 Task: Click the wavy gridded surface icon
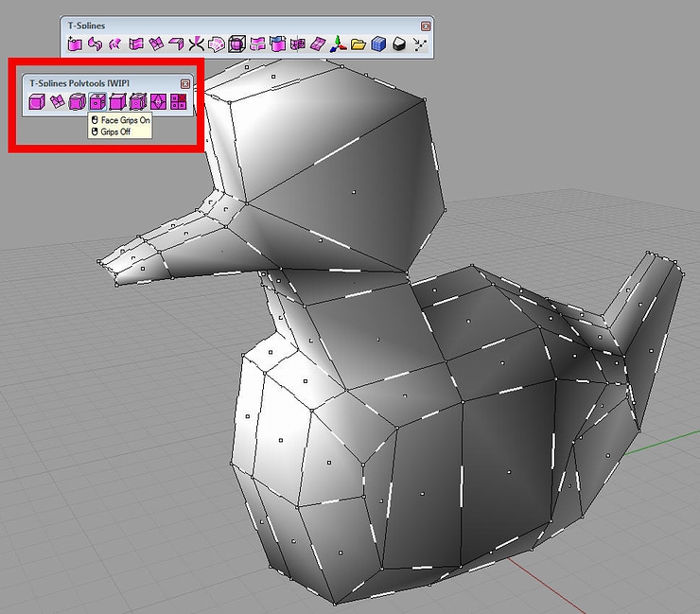(135, 44)
